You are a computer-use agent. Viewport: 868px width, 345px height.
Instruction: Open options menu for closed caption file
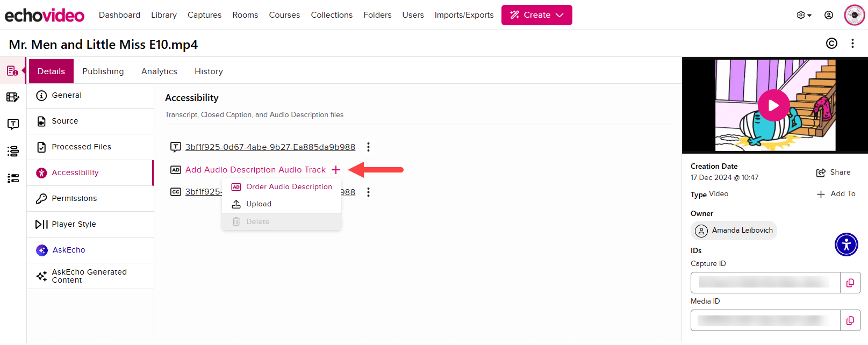coord(368,192)
